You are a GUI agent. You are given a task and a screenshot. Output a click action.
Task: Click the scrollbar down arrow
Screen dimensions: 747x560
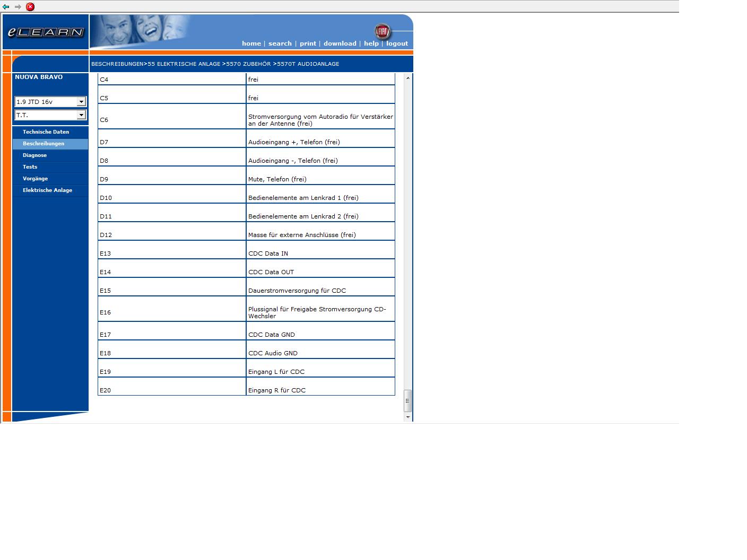tap(408, 417)
